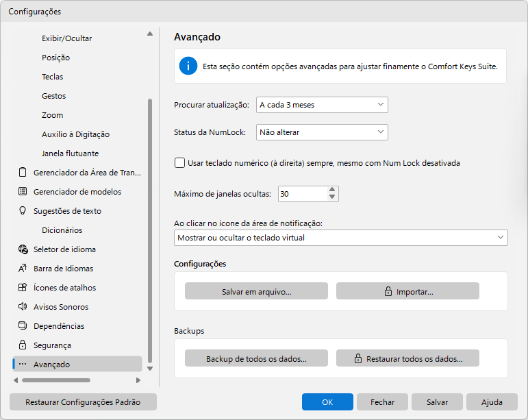Click Restaurar Configurações Padrão button
This screenshot has width=528, height=420.
click(x=83, y=402)
